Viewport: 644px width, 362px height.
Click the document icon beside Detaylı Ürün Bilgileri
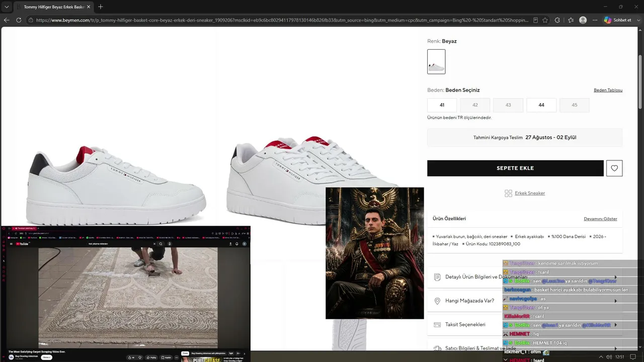pos(437,277)
